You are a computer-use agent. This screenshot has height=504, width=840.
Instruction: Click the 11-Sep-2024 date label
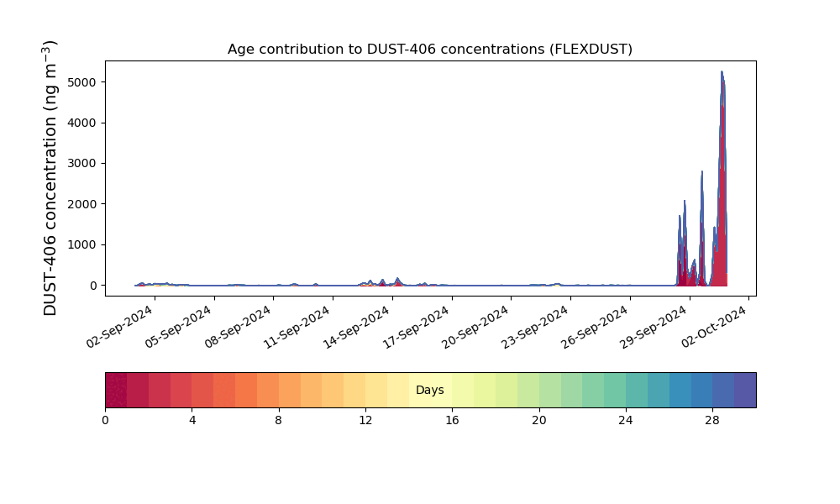click(297, 328)
